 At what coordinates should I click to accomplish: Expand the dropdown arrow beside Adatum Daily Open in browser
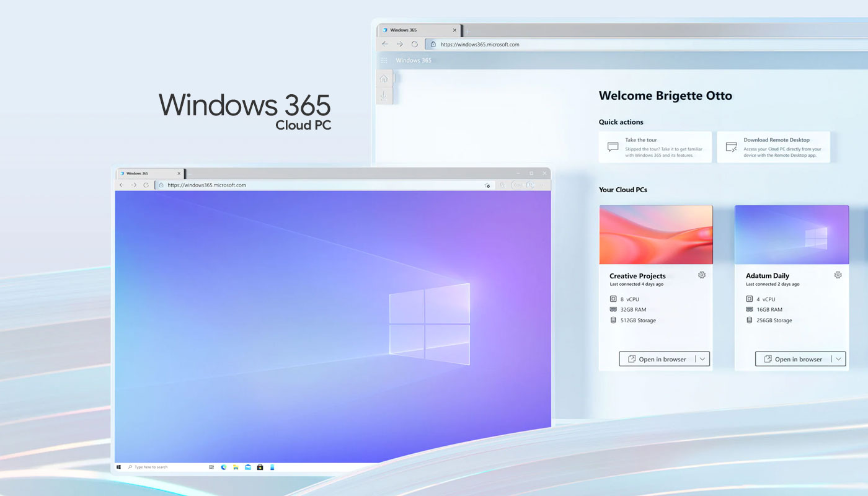(x=839, y=359)
